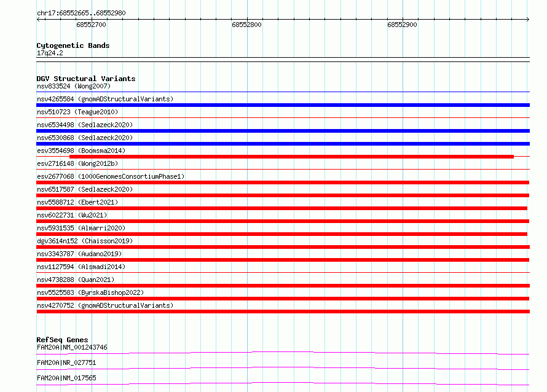This screenshot has height=392, width=547.
Task: Open variant nsv4265584 (gnomADStructuralVariants)
Action: tap(105, 99)
